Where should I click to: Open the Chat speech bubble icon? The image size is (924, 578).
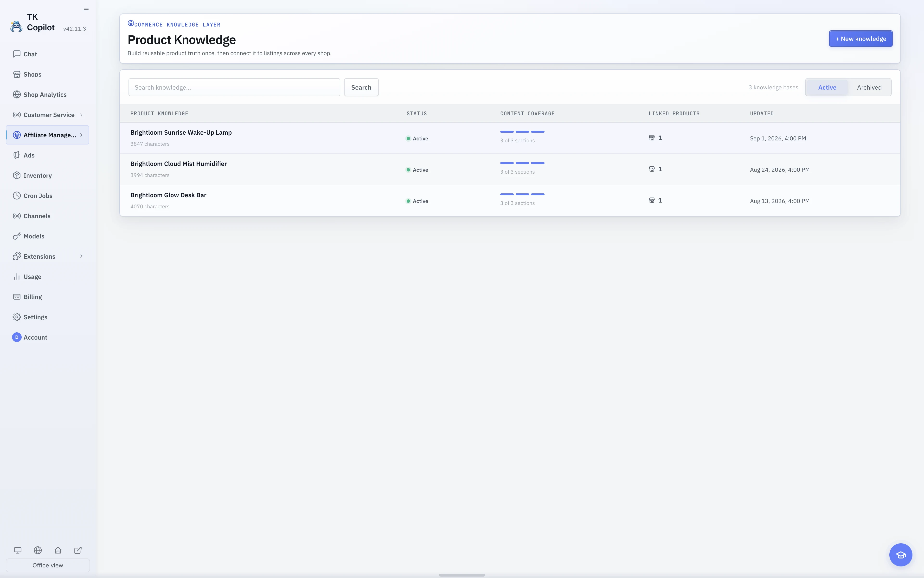click(x=17, y=54)
